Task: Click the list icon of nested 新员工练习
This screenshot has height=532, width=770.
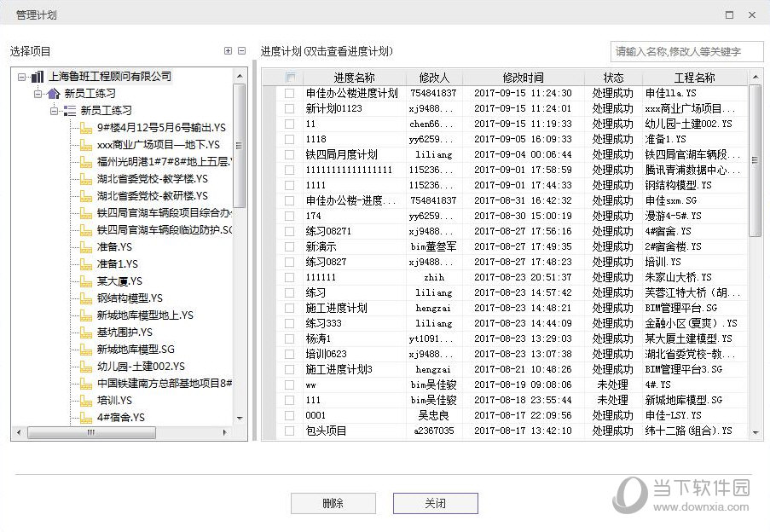Action: [70, 111]
